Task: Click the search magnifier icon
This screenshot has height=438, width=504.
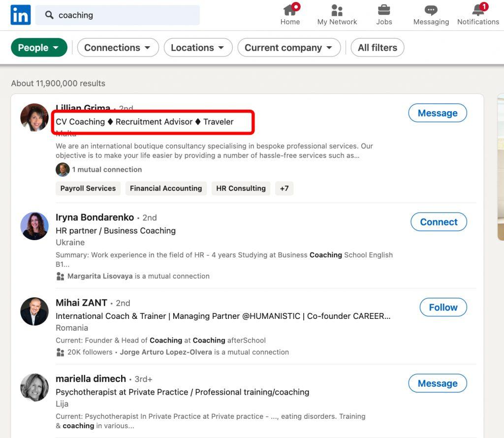Action: [x=49, y=15]
